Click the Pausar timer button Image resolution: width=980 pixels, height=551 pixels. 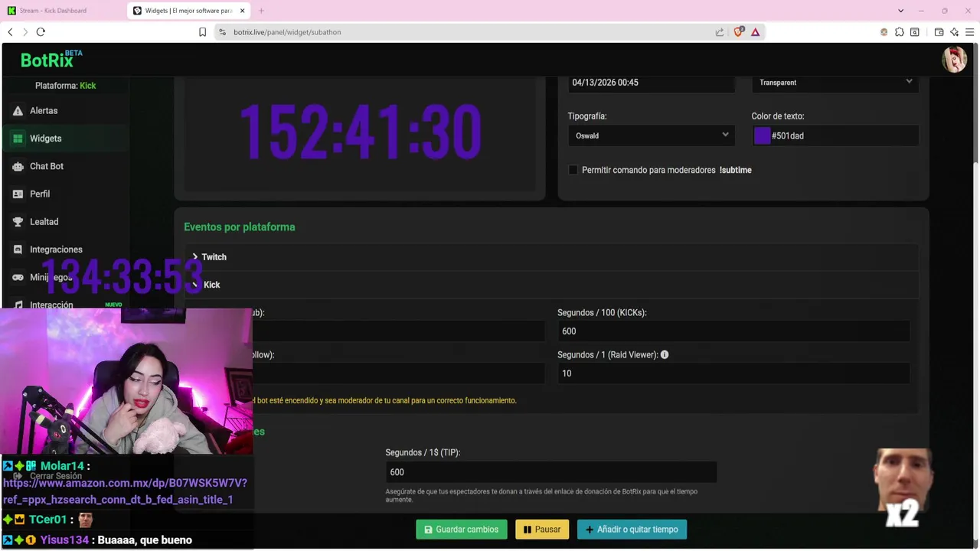coord(542,530)
